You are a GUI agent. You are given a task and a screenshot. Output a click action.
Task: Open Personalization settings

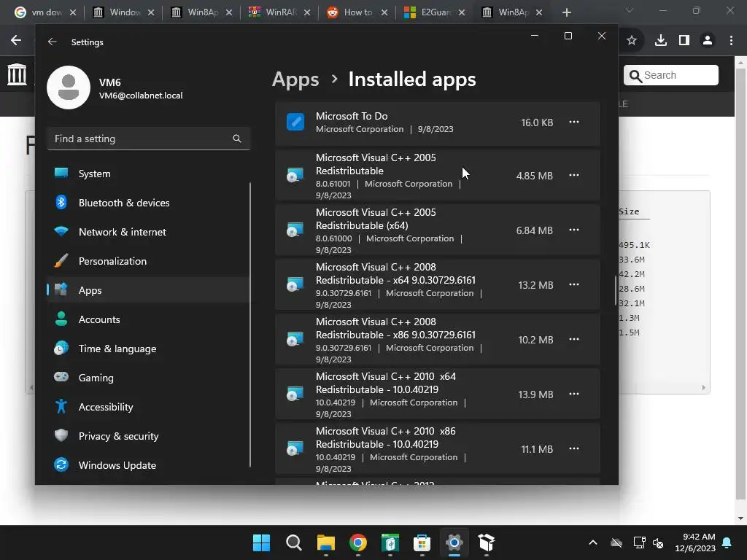pos(148,261)
